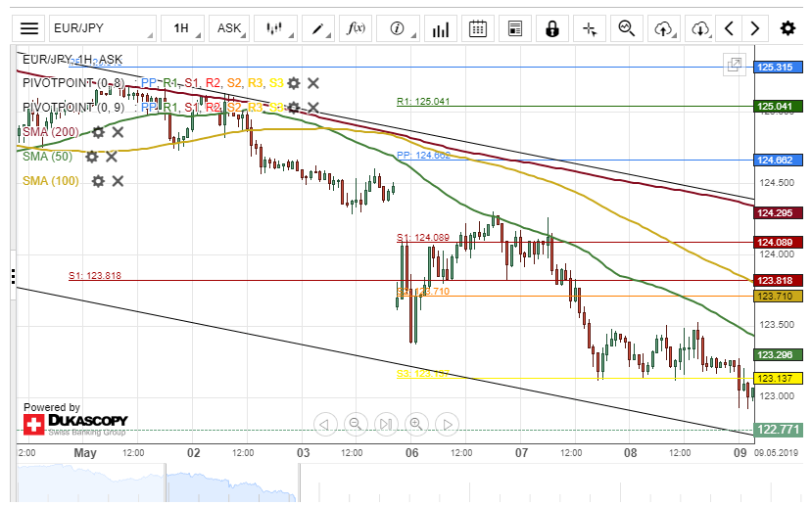The image size is (812, 506).
Task: Step chart backward with left triangle control
Action: tap(325, 424)
